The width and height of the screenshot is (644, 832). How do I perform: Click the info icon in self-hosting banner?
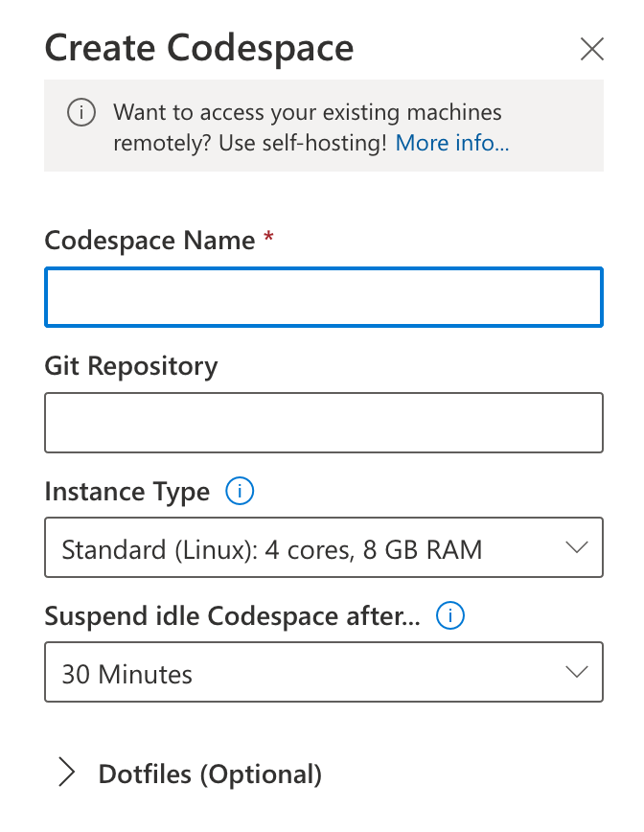[x=81, y=112]
